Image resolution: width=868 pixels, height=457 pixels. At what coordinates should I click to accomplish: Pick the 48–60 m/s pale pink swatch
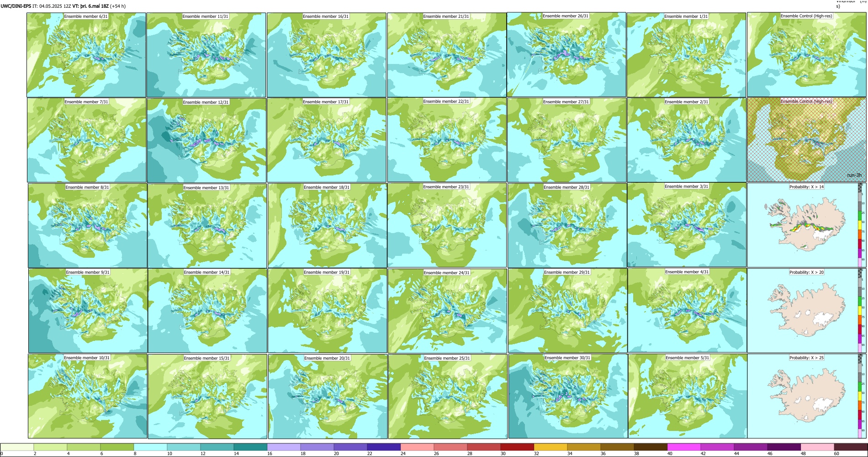pos(817,447)
